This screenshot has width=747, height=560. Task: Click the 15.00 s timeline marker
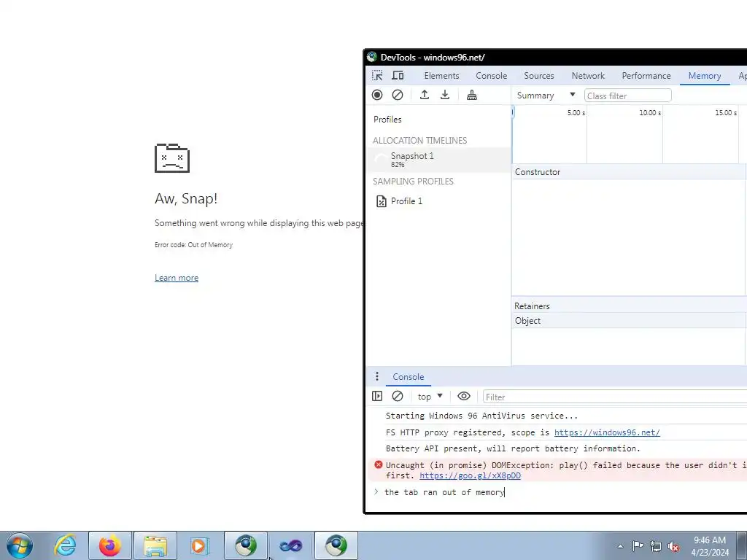pos(726,113)
